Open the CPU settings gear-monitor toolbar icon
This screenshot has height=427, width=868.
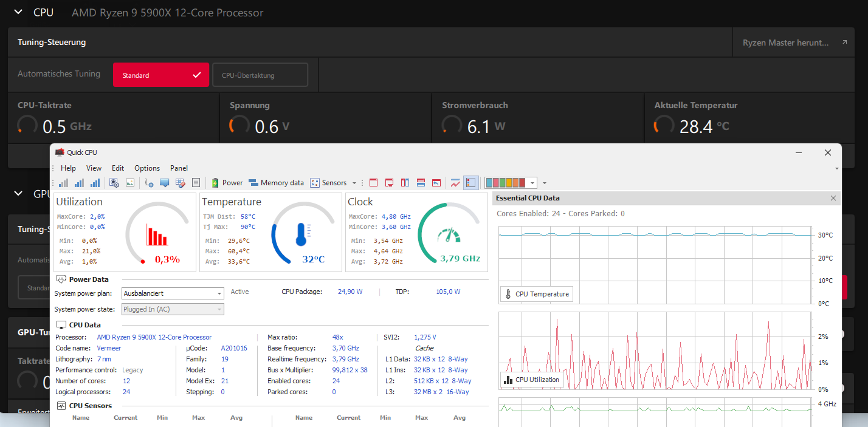114,183
